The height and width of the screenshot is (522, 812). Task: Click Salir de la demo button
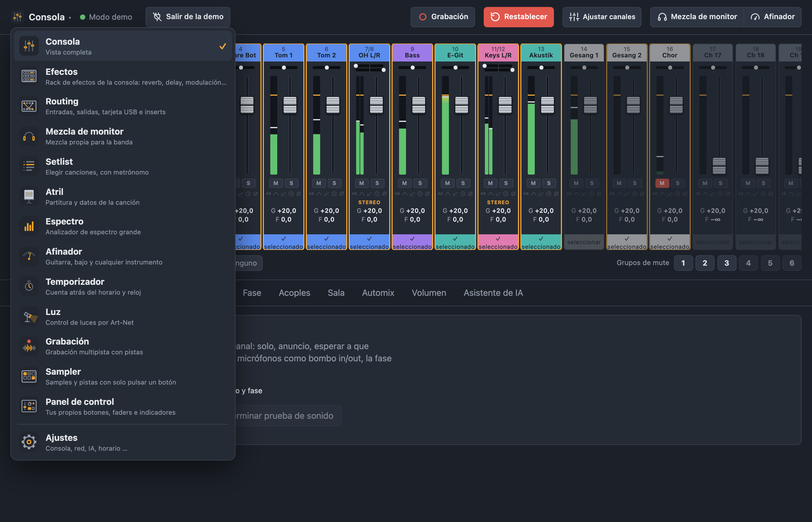pos(188,17)
